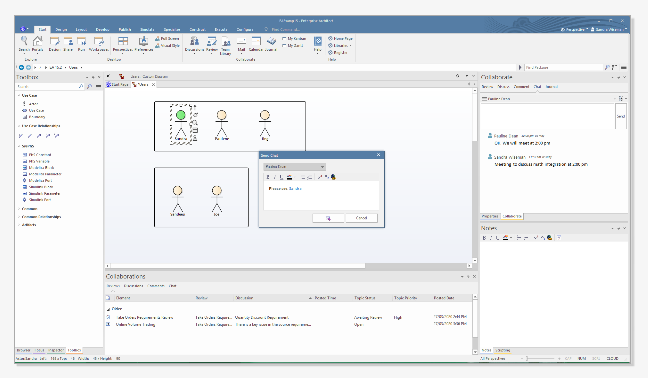Pick the first Use Case relationship connector icon
Viewport: 648px width, 378px height.
coord(21,136)
